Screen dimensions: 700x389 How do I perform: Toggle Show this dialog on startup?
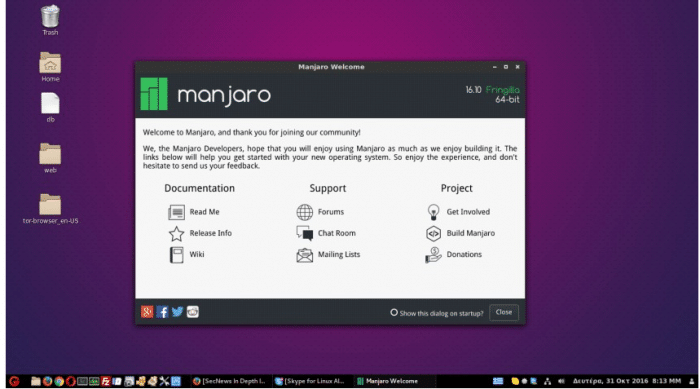pos(437,313)
